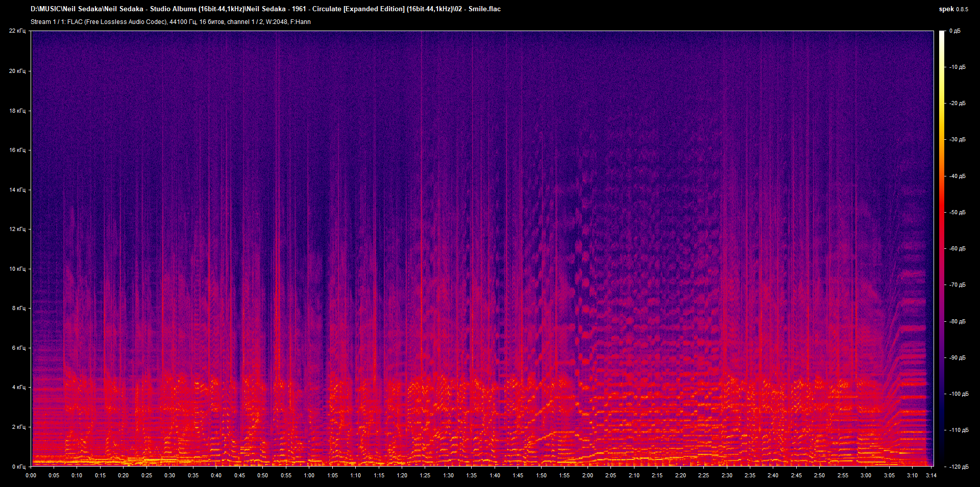The width and height of the screenshot is (980, 487).
Task: Click the spectrogram plot area
Action: click(x=482, y=248)
